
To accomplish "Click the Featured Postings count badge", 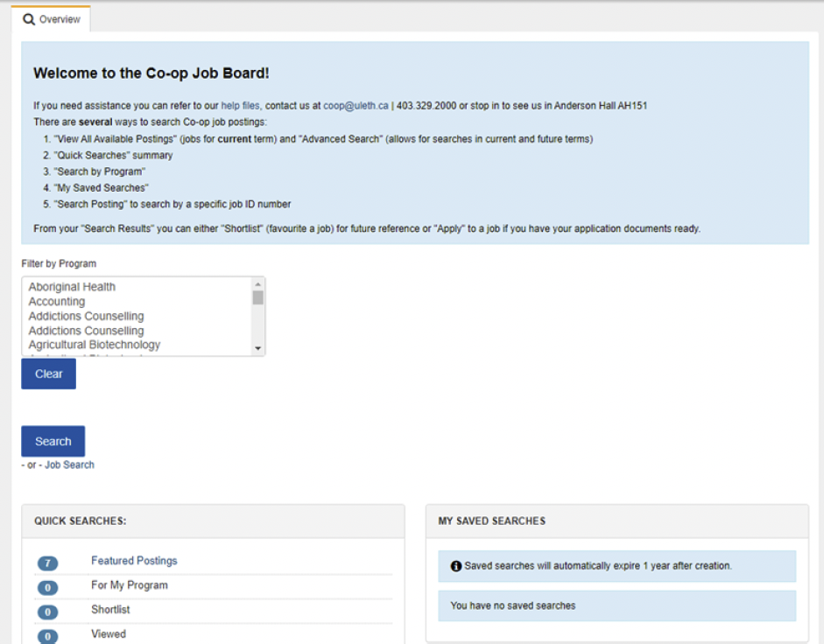I will pos(48,563).
